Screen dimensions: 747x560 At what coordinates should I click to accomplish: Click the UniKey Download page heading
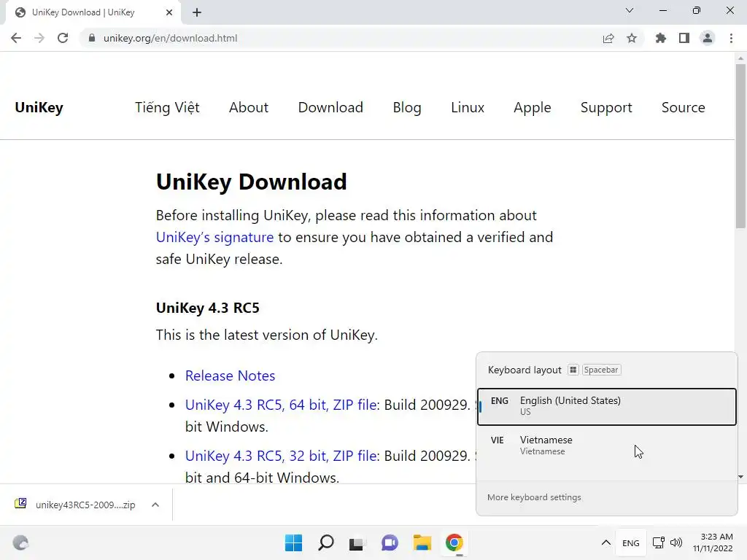pos(252,182)
